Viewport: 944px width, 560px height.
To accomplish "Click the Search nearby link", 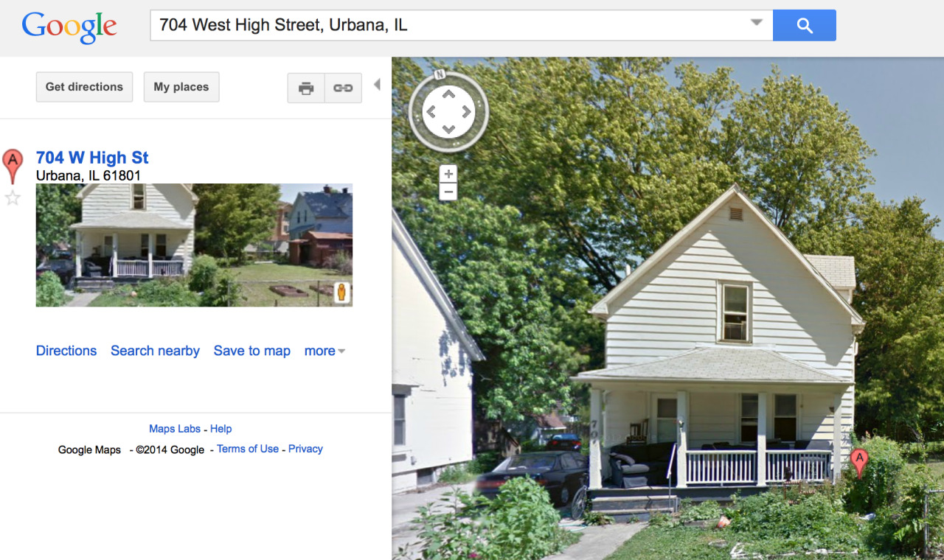I will 155,351.
